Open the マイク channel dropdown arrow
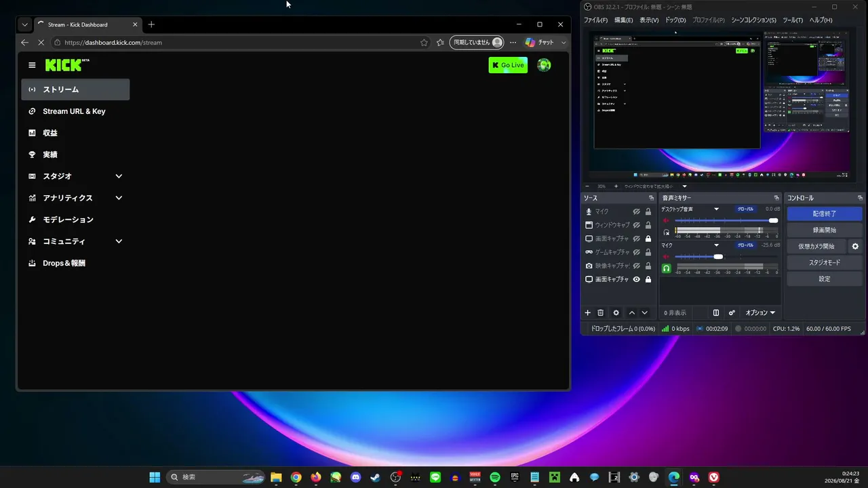Viewport: 868px width, 488px height. (x=716, y=245)
